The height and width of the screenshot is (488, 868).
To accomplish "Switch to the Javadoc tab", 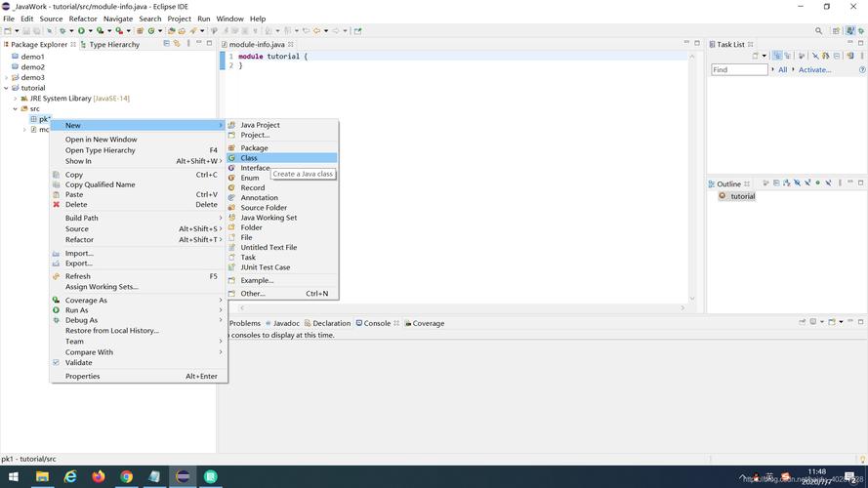I will point(282,323).
